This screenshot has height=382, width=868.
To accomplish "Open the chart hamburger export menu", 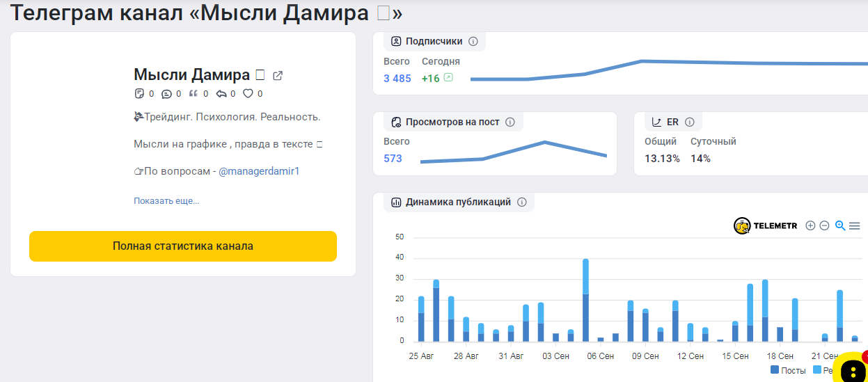I will (855, 225).
